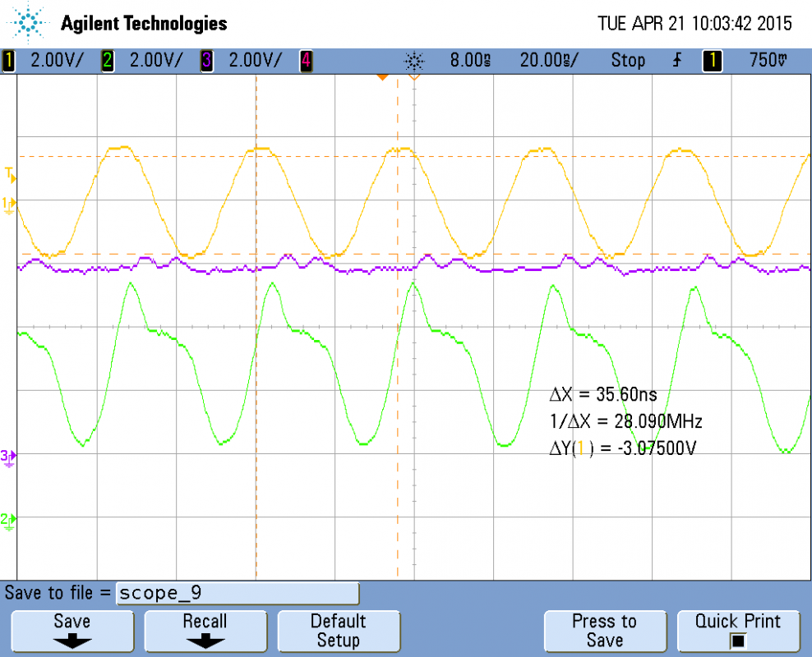Click the 20.00 ns/ timebase value
The image size is (812, 657).
(549, 61)
